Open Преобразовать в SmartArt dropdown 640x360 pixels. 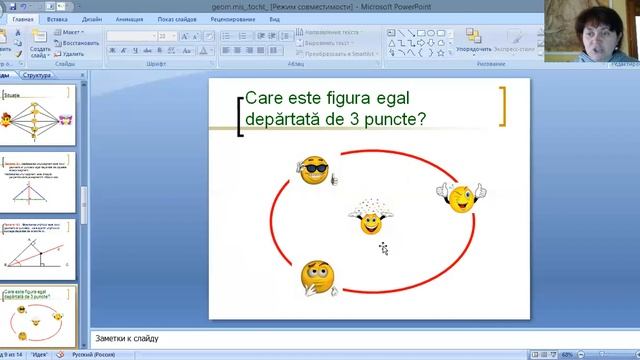337,54
